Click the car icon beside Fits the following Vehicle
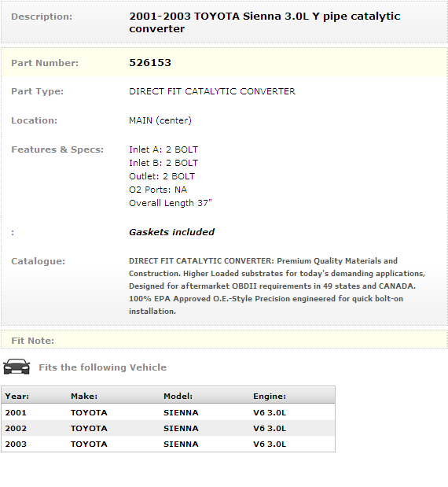Image resolution: width=448 pixels, height=487 pixels. pyautogui.click(x=17, y=367)
